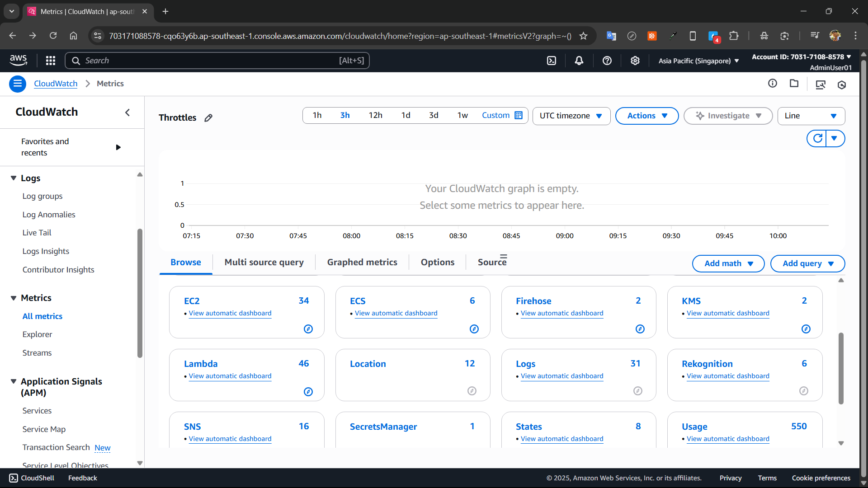Open the UTC timezone dropdown
This screenshot has width=868, height=488.
pos(571,116)
